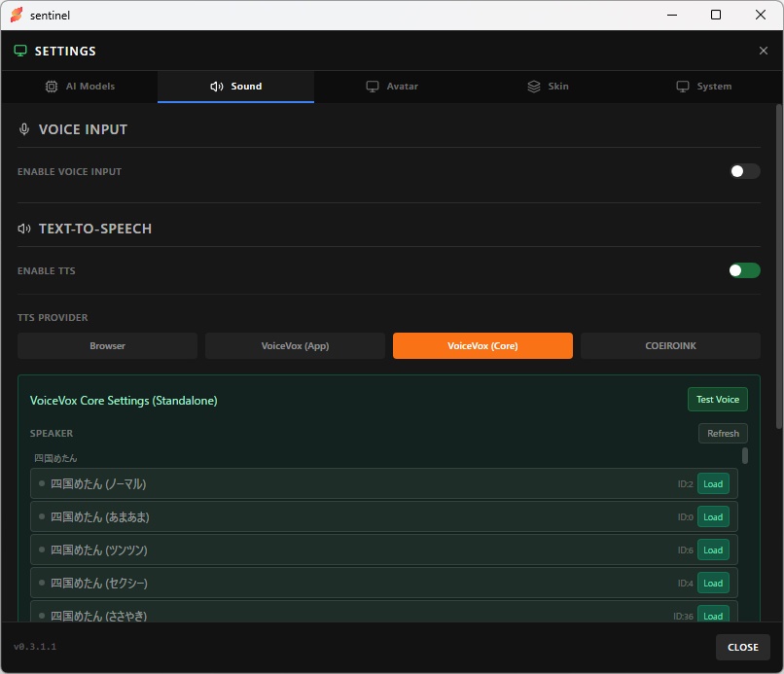The height and width of the screenshot is (674, 784).
Task: Click the layers icon on Skin tab
Action: point(534,87)
